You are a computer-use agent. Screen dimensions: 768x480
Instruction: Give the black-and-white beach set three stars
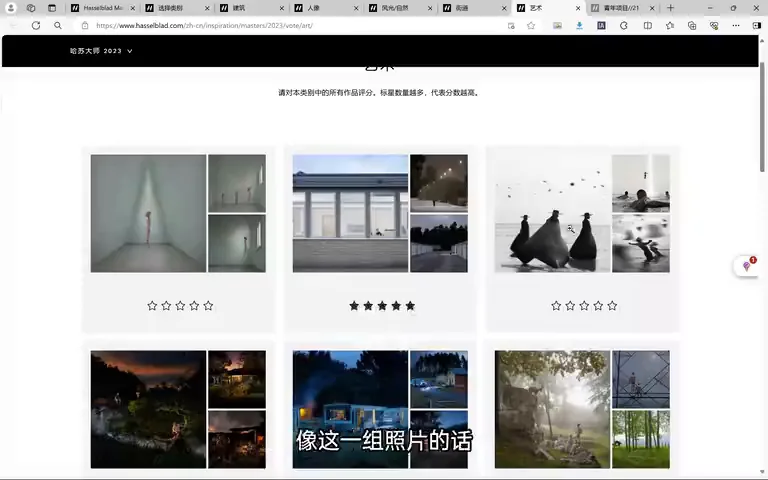click(584, 306)
